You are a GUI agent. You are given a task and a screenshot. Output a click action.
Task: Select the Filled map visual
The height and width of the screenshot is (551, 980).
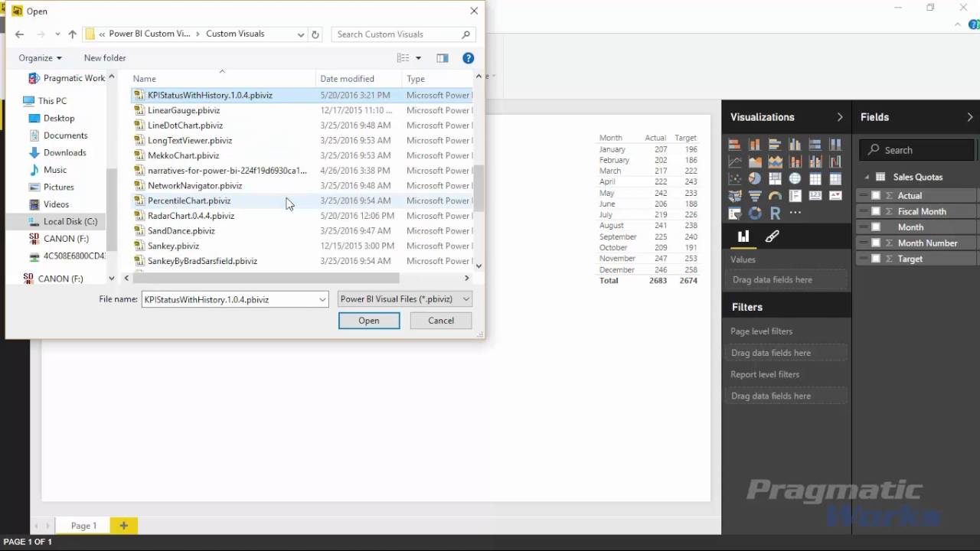(x=735, y=196)
